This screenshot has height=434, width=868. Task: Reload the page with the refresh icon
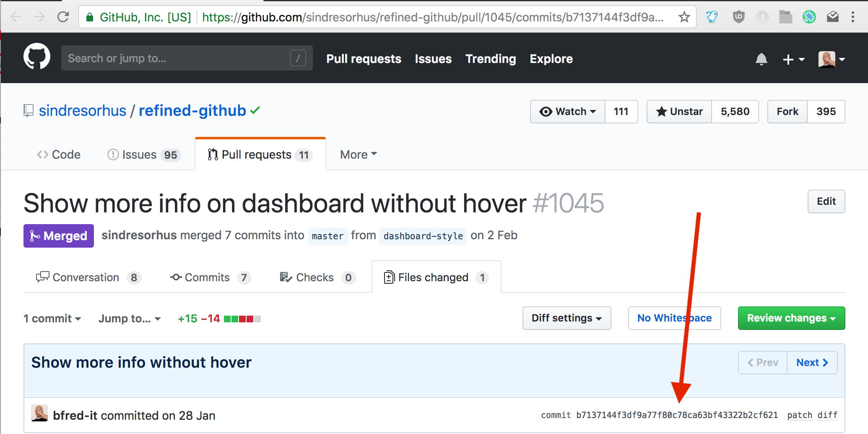click(63, 17)
